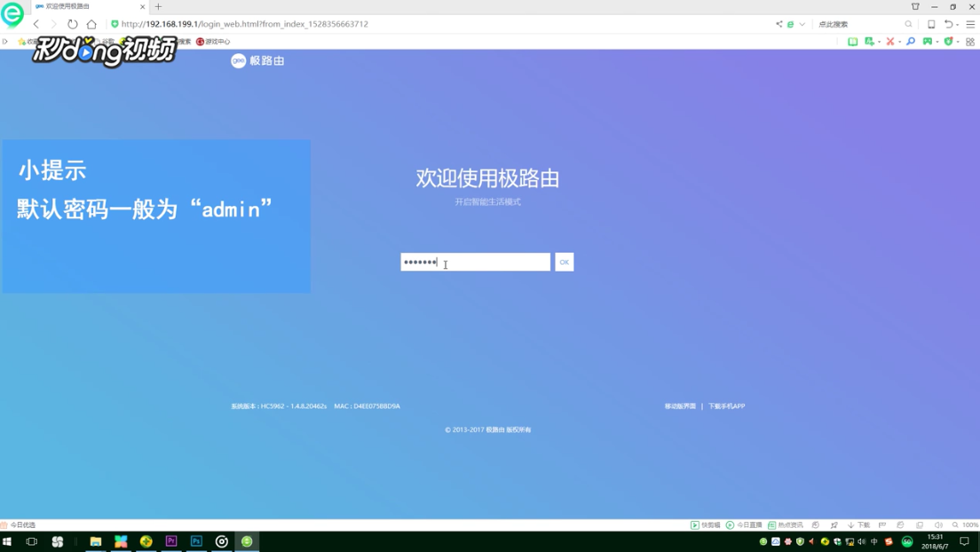Click the green game controller icon
The image size is (980, 552).
928,41
